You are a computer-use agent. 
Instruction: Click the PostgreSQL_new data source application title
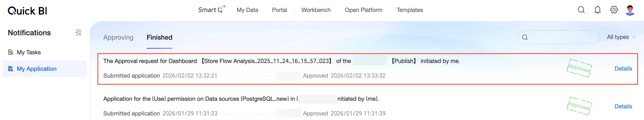tap(241, 99)
